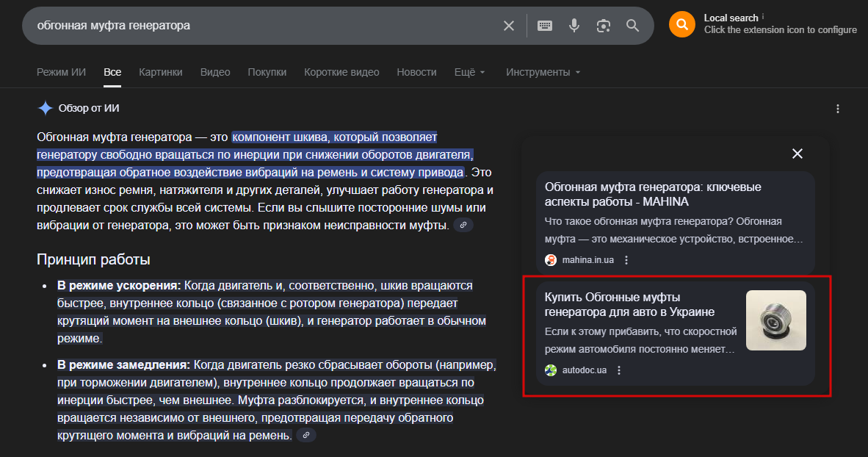
Task: Click source link icon after the deceleration bullet
Action: (x=306, y=435)
